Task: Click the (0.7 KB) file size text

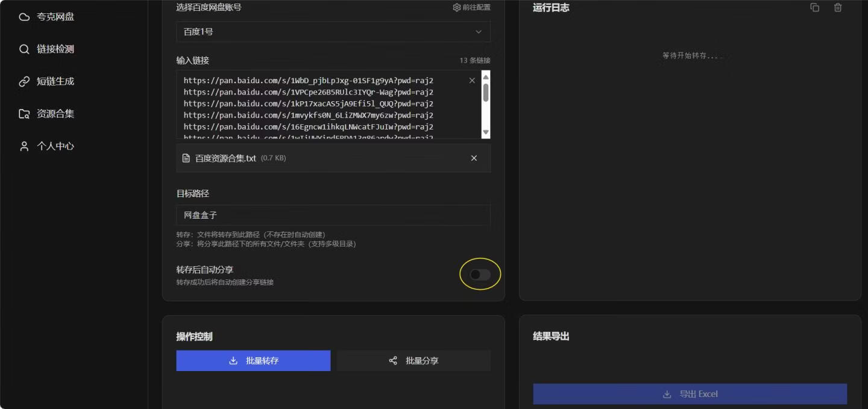Action: pyautogui.click(x=274, y=158)
